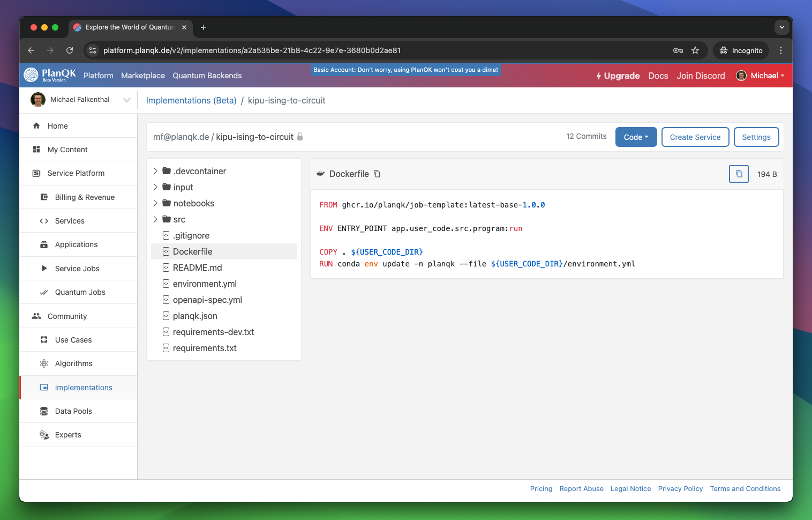Click the copy file content button beside 194 B
This screenshot has width=812, height=520.
pos(739,174)
